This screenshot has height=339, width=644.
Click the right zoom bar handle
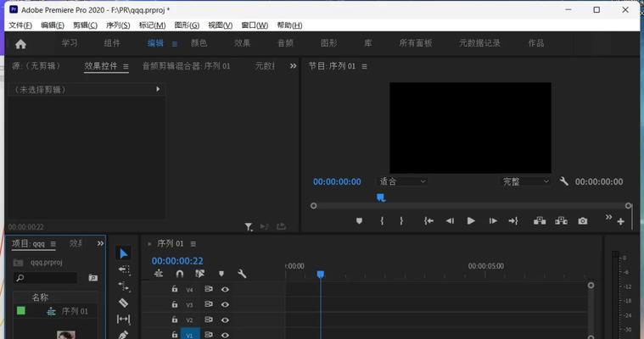click(629, 205)
